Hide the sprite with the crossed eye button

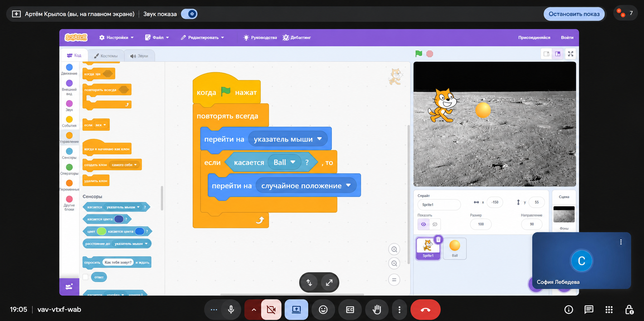[x=435, y=224]
